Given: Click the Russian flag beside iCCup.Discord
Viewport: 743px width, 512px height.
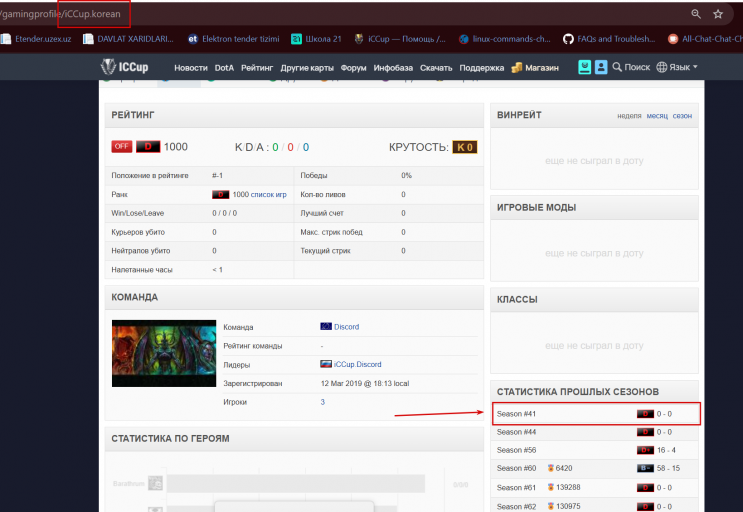Looking at the screenshot, I should coord(326,364).
